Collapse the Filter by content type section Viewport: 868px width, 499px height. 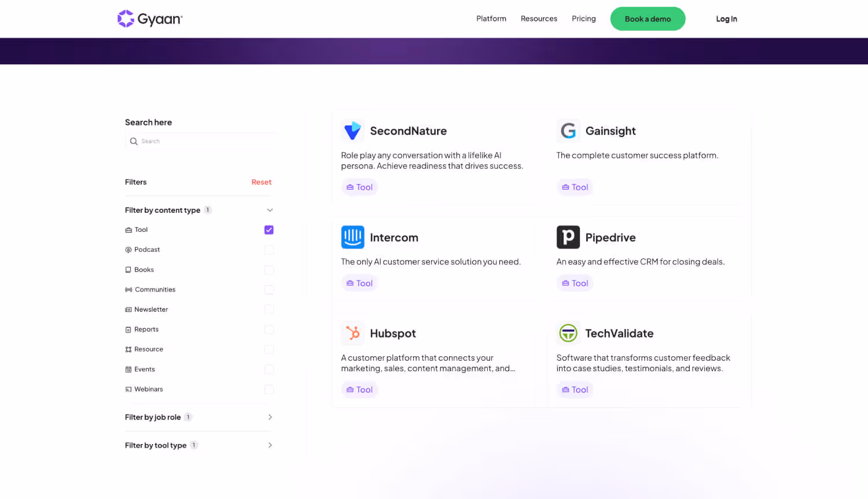click(270, 210)
